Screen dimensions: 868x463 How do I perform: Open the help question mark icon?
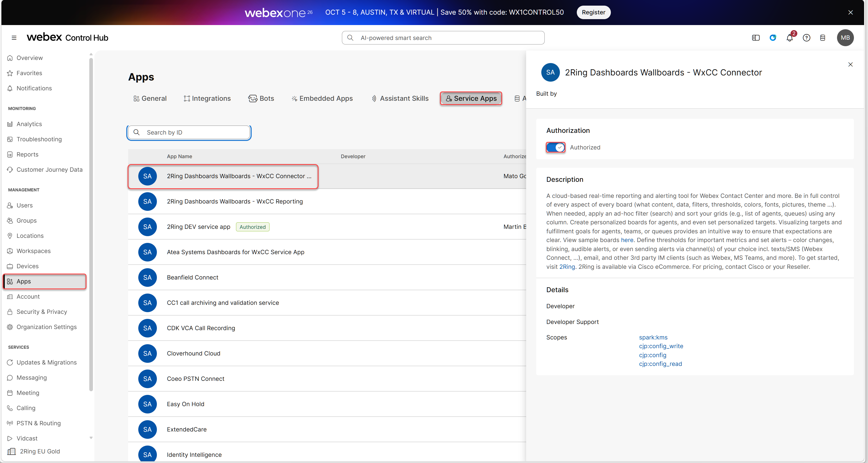[806, 38]
